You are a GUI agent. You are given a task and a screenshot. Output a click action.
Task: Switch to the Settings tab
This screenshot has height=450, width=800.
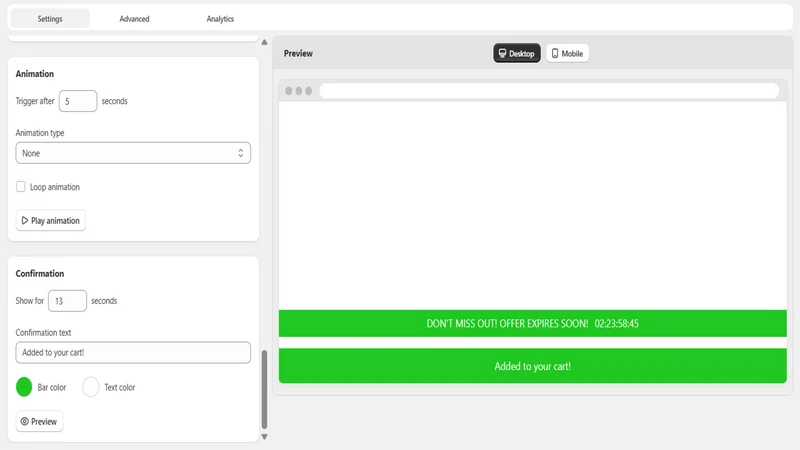tap(50, 19)
